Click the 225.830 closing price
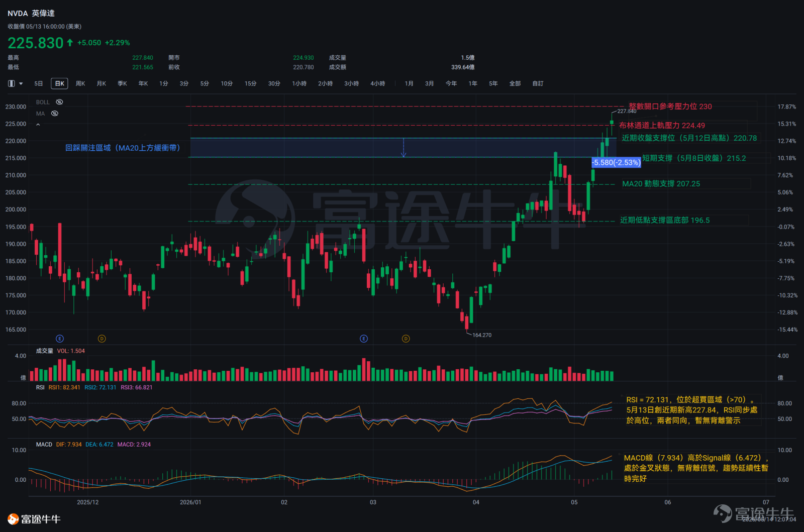The height and width of the screenshot is (532, 804). 36,43
